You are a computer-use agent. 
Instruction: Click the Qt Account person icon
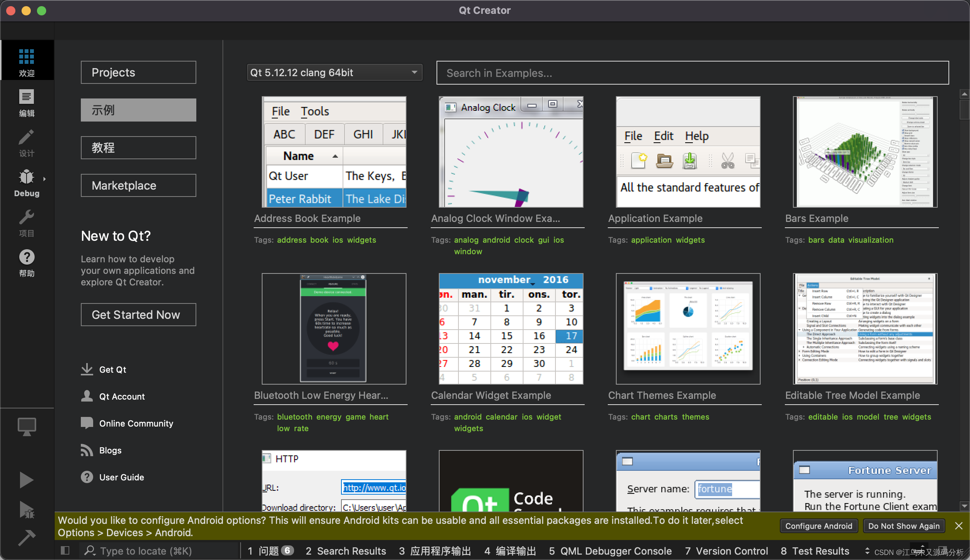coord(87,396)
